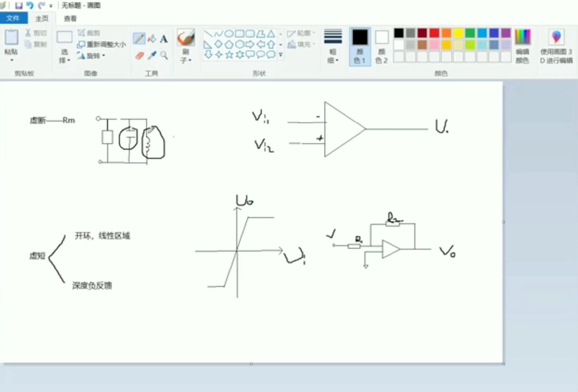Choose the Right triangle shape
The image size is (578, 392).
(208, 44)
